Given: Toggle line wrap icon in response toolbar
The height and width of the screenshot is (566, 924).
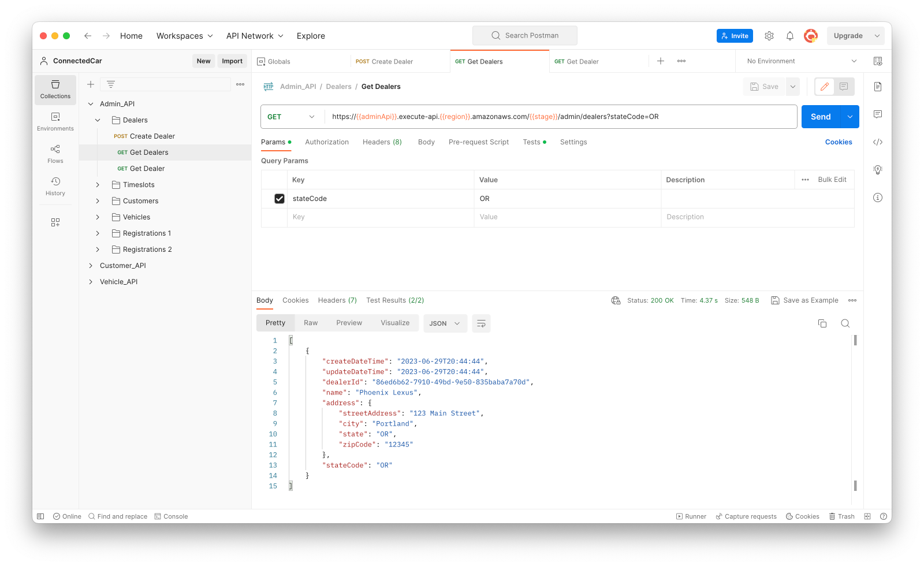Looking at the screenshot, I should [x=481, y=323].
